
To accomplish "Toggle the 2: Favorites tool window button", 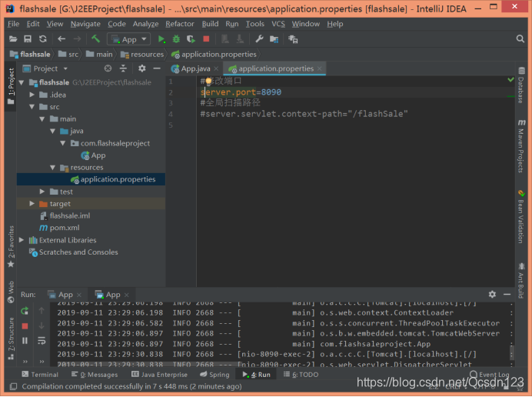I will coord(11,246).
